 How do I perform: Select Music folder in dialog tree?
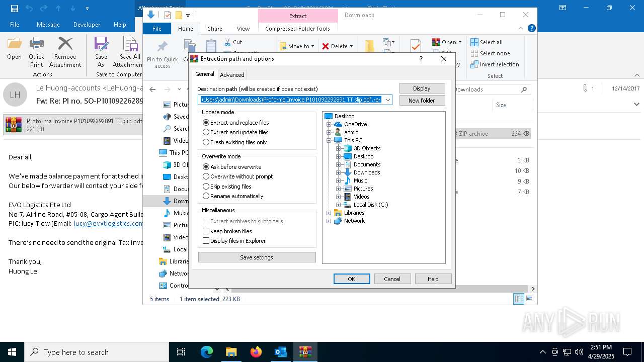point(360,180)
